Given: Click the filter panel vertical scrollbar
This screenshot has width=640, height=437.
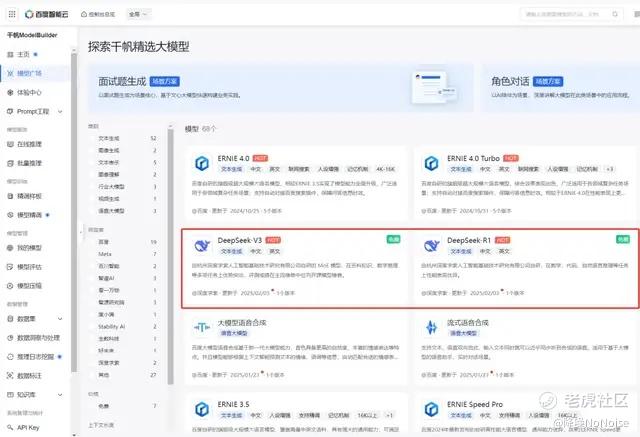Looking at the screenshot, I should tap(171, 255).
